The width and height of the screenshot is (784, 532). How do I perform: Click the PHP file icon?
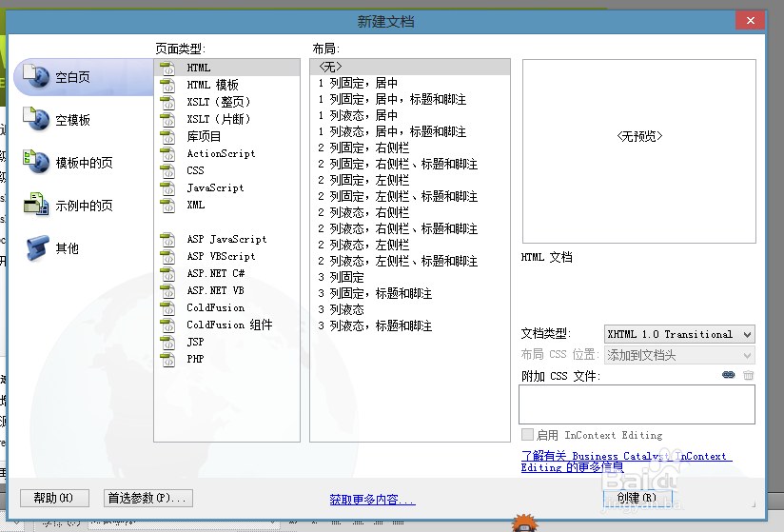168,359
